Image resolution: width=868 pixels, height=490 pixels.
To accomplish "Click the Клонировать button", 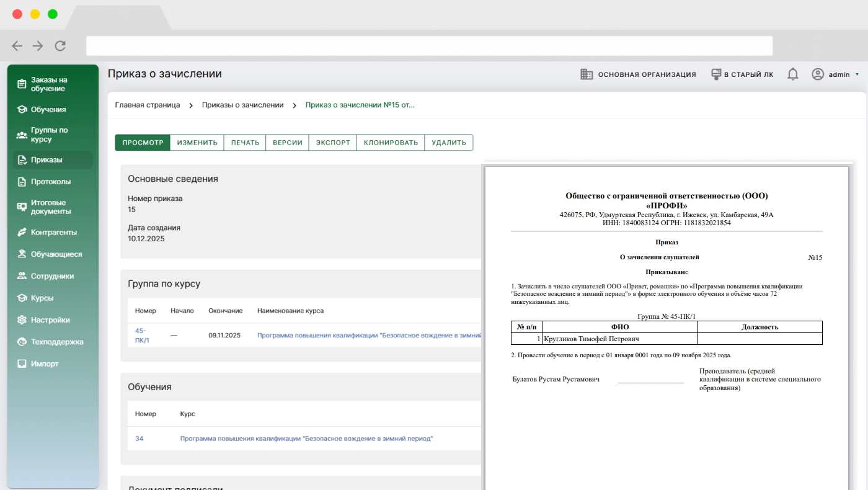I will pos(391,143).
